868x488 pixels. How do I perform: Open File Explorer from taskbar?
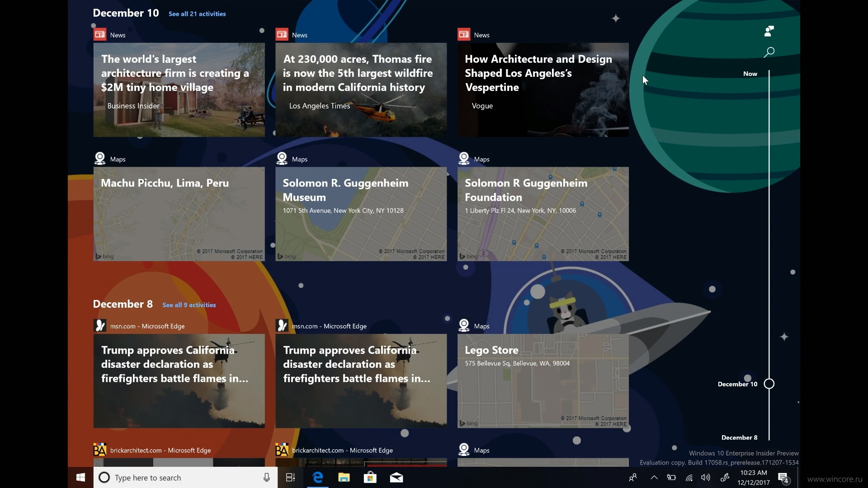[344, 478]
